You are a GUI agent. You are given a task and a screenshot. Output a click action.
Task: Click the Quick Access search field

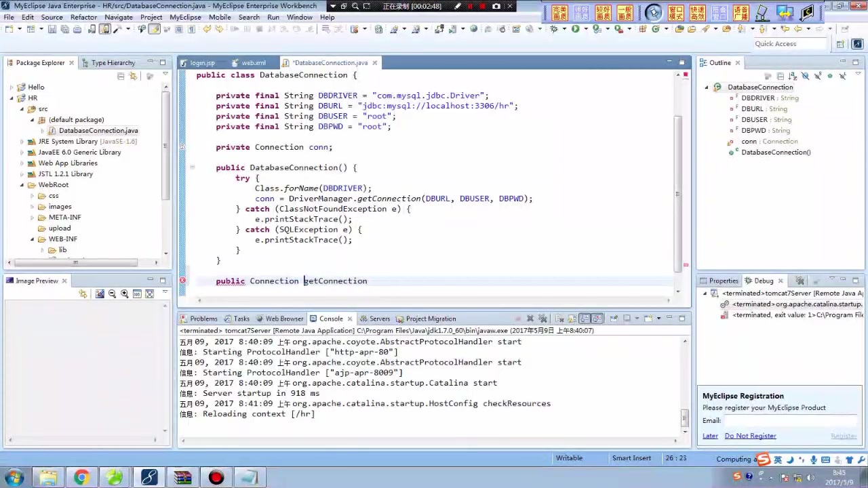(x=789, y=44)
